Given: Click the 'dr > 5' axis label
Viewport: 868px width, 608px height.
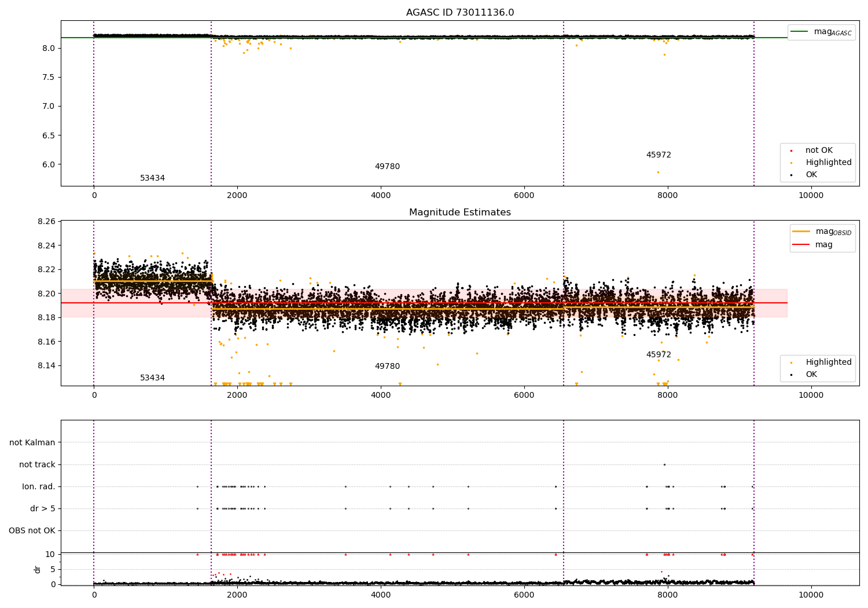Looking at the screenshot, I should tap(43, 509).
